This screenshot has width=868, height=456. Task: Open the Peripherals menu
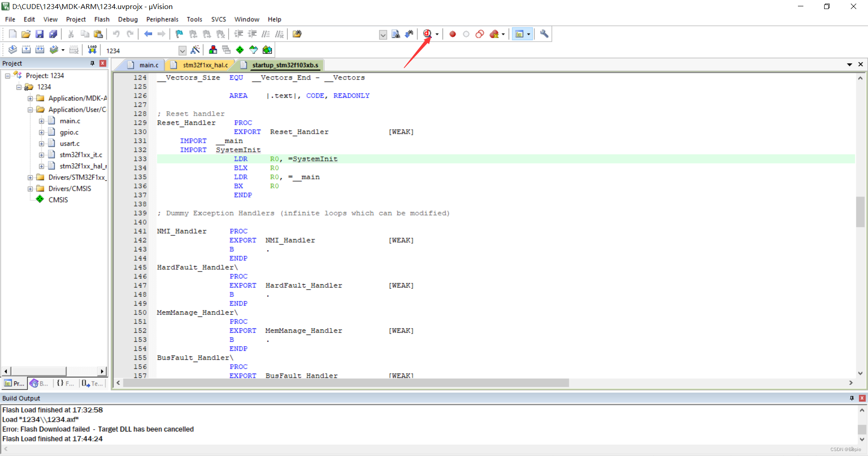point(162,19)
